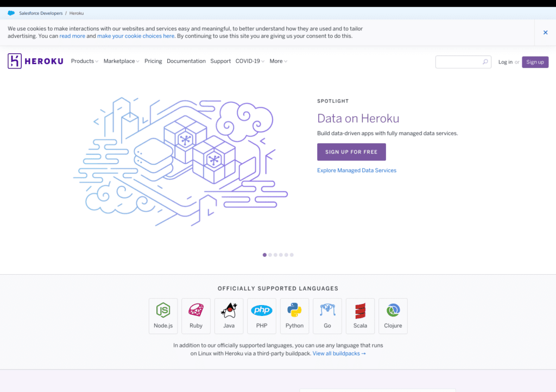
Task: Dismiss the cookie notice banner
Action: pyautogui.click(x=545, y=33)
